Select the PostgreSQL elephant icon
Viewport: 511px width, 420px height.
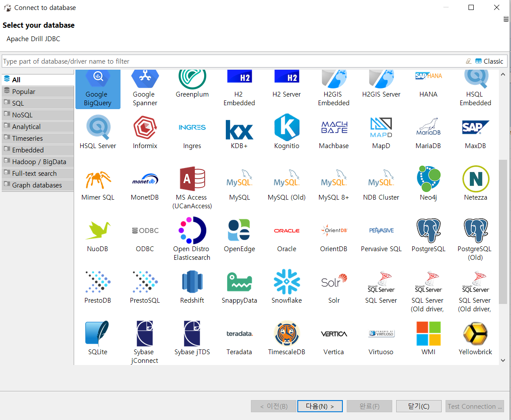pos(428,230)
